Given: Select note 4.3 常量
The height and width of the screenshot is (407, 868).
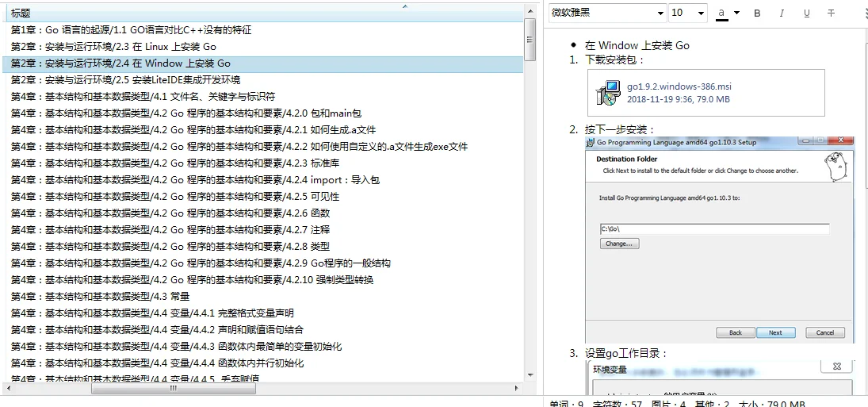Looking at the screenshot, I should [264, 296].
